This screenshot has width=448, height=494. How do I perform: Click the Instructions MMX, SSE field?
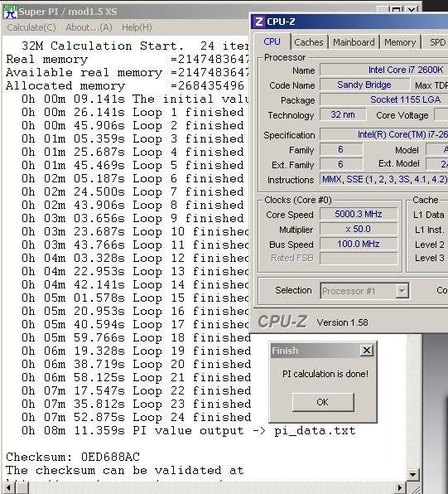click(383, 179)
